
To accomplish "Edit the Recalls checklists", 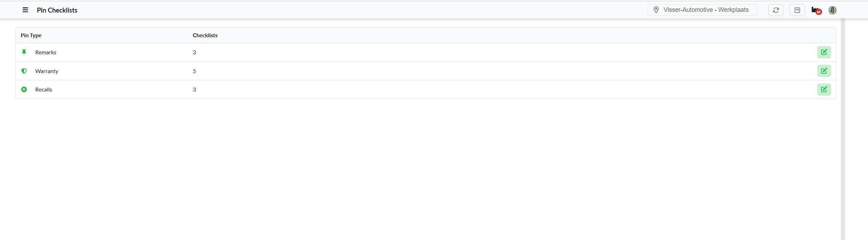I will click(824, 89).
